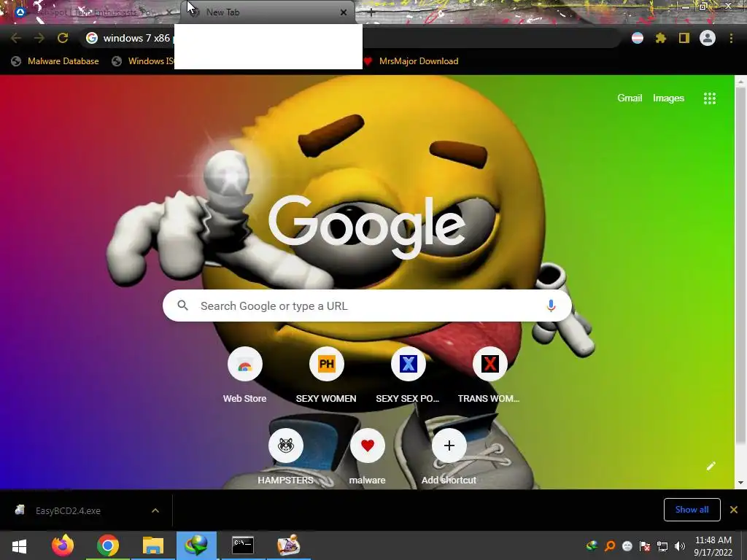Open the taskbar clock and date
The height and width of the screenshot is (560, 747).
[x=713, y=546]
